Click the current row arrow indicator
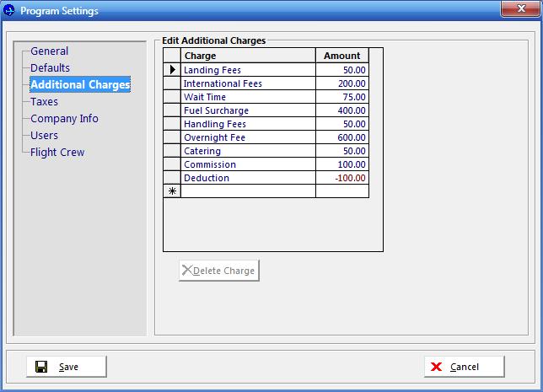The width and height of the screenshot is (543, 392). pyautogui.click(x=172, y=70)
